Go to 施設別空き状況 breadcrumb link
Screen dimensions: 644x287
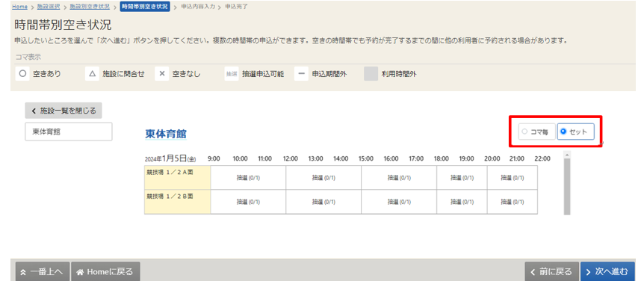(89, 7)
